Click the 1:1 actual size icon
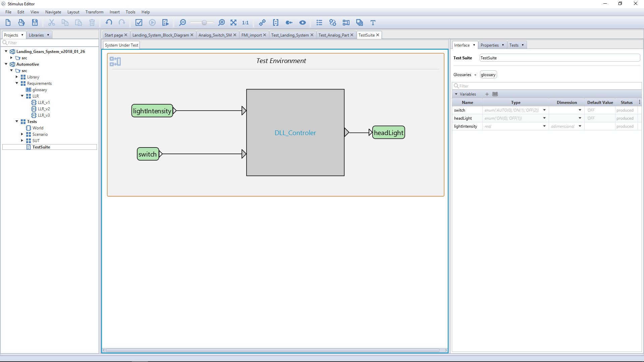Image resolution: width=644 pixels, height=362 pixels. (x=245, y=22)
